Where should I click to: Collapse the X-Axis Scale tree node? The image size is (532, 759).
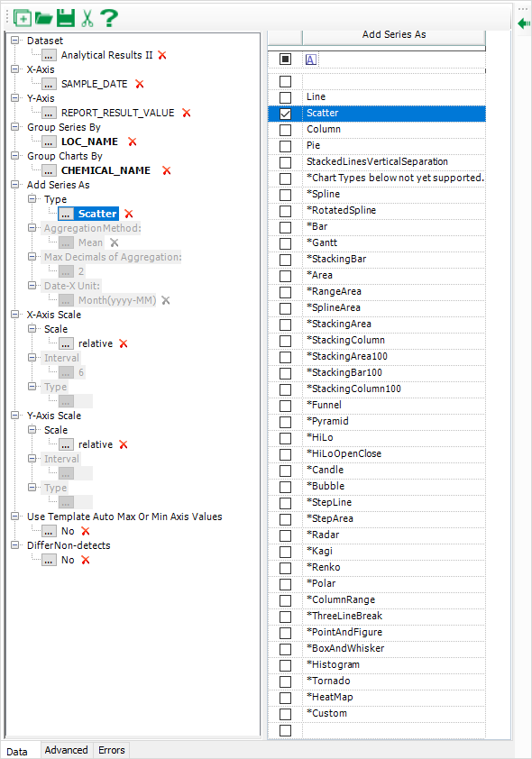point(15,315)
